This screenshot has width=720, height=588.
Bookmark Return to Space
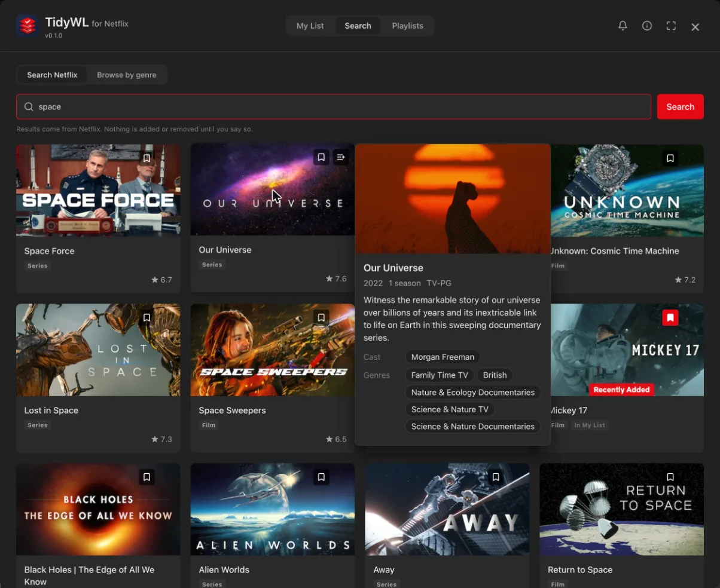click(670, 477)
